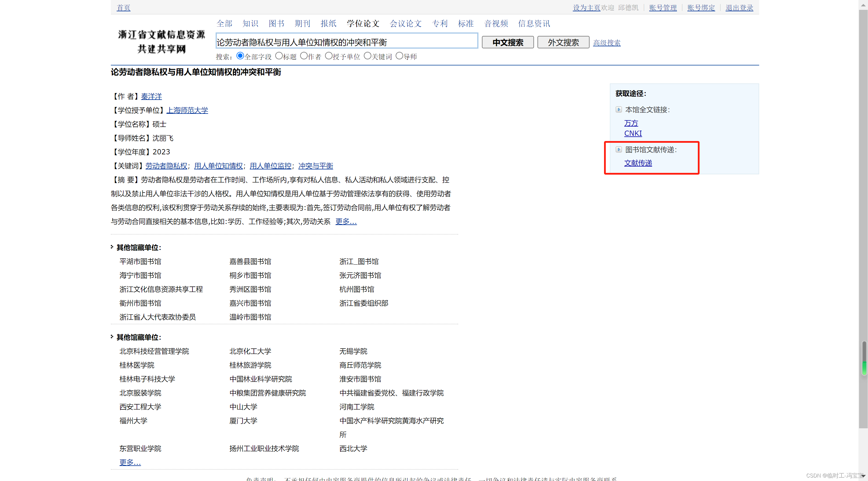This screenshot has width=868, height=481.
Task: Open the 文献传递 link
Action: (638, 163)
